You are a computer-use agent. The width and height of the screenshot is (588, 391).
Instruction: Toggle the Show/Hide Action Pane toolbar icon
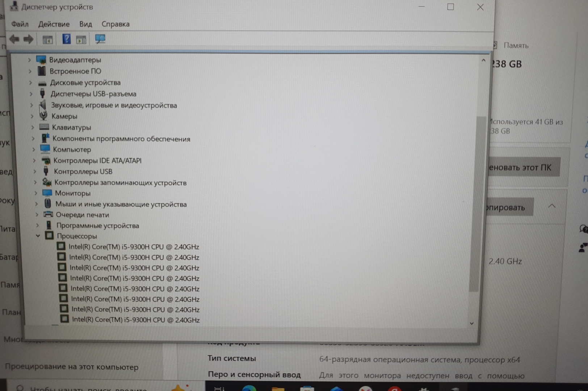tap(81, 39)
